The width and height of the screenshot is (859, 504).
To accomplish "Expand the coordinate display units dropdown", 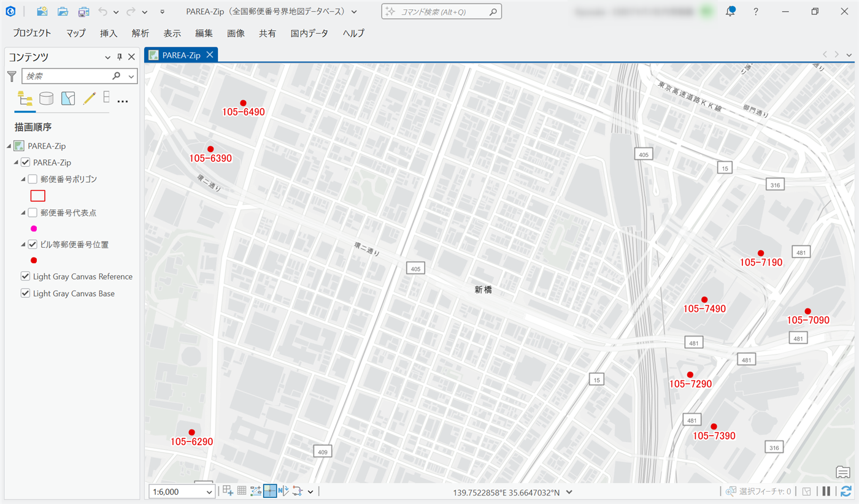I will [x=569, y=492].
